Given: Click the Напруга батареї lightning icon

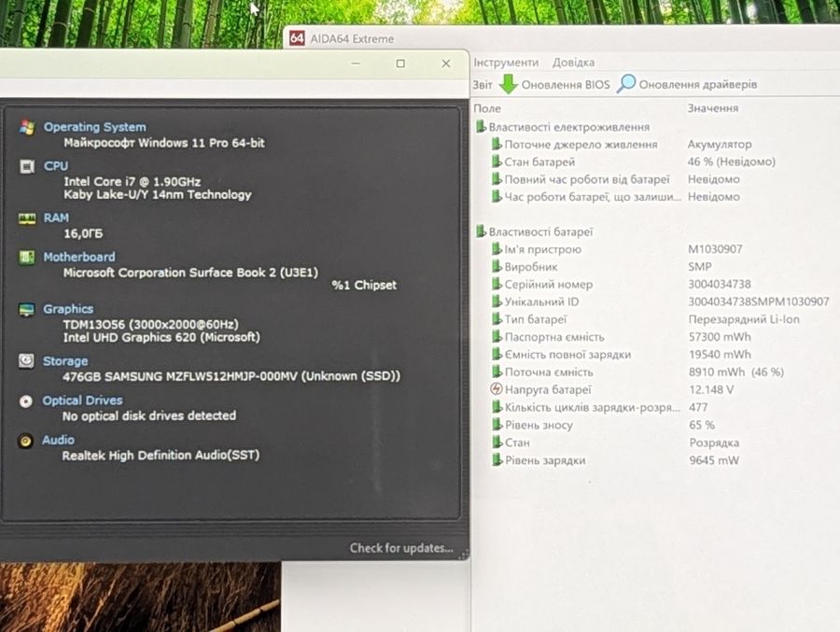Looking at the screenshot, I should click(497, 389).
